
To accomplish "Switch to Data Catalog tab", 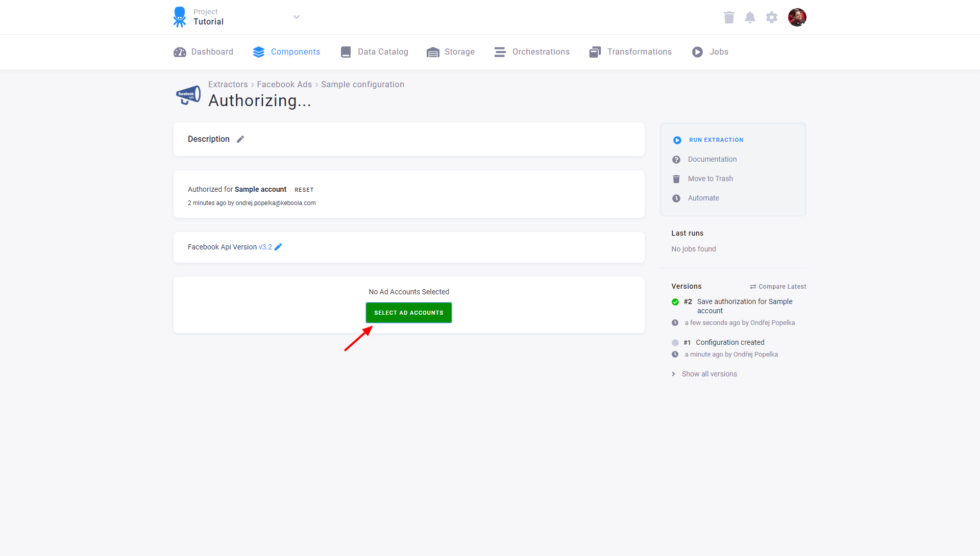I will [374, 52].
